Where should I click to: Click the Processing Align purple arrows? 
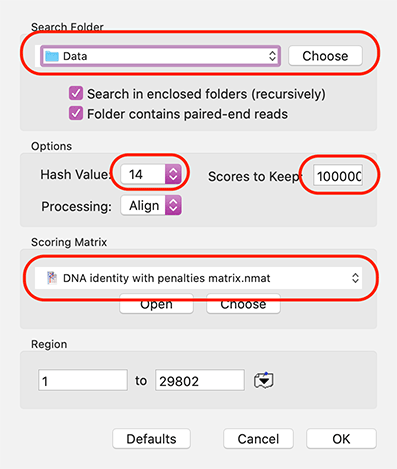tap(173, 205)
